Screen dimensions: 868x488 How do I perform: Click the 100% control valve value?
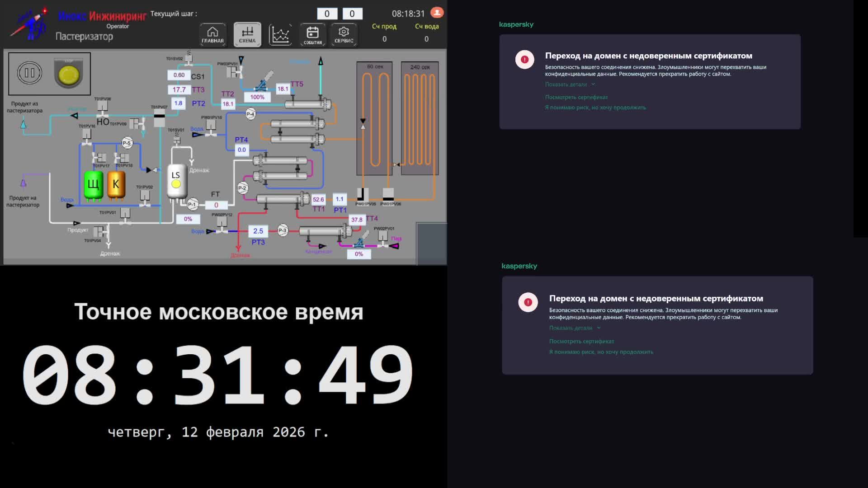pyautogui.click(x=257, y=97)
